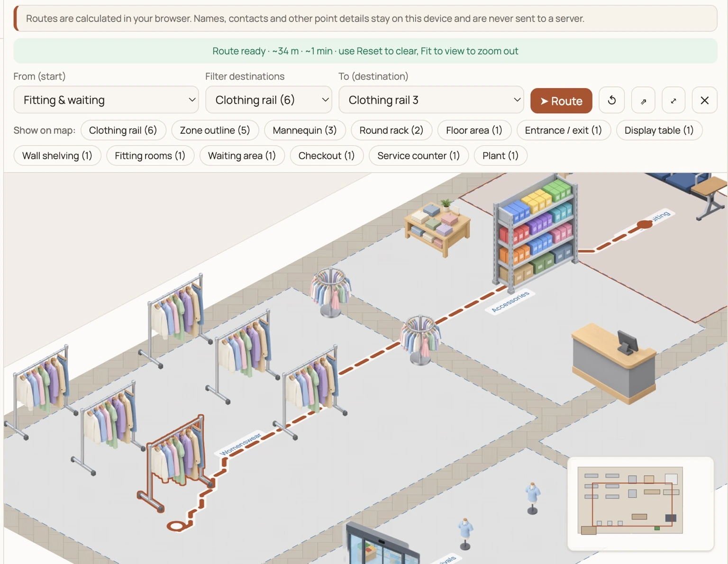Screen dimensions: 728x564
Task: Click the Womenswear zone label
Action: (241, 444)
